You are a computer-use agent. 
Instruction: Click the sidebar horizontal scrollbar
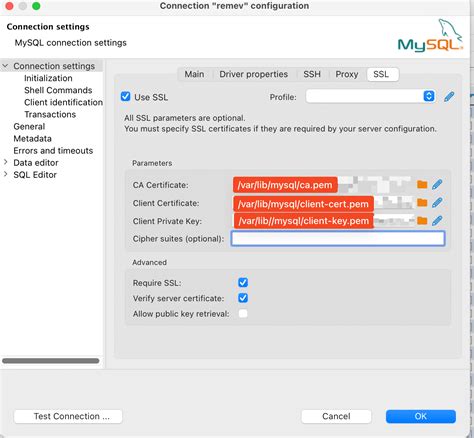[51, 361]
